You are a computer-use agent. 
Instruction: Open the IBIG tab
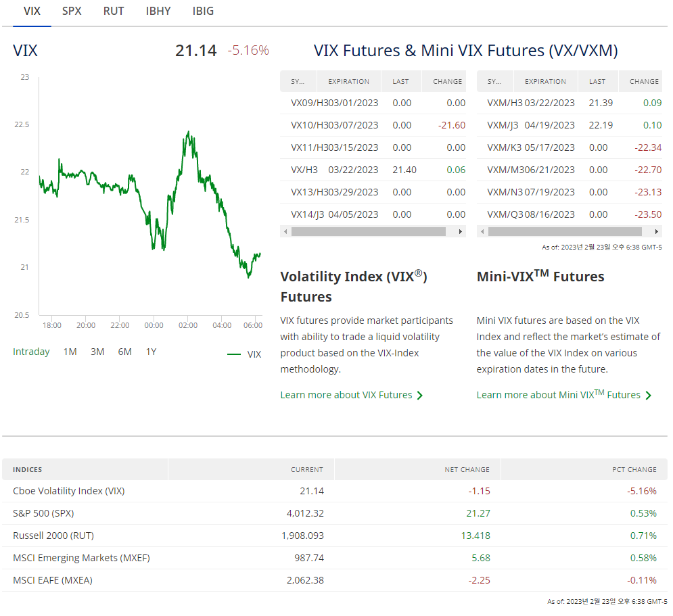203,11
